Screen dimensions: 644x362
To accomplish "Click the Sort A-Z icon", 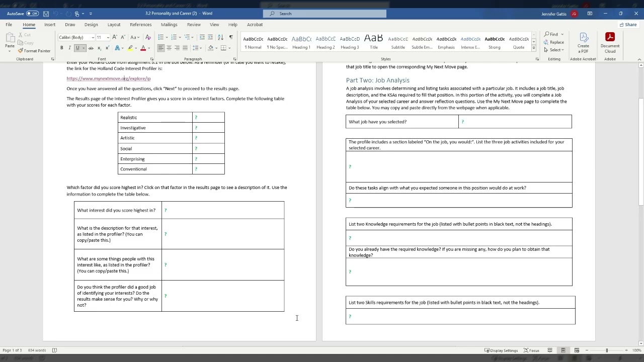I will [220, 37].
